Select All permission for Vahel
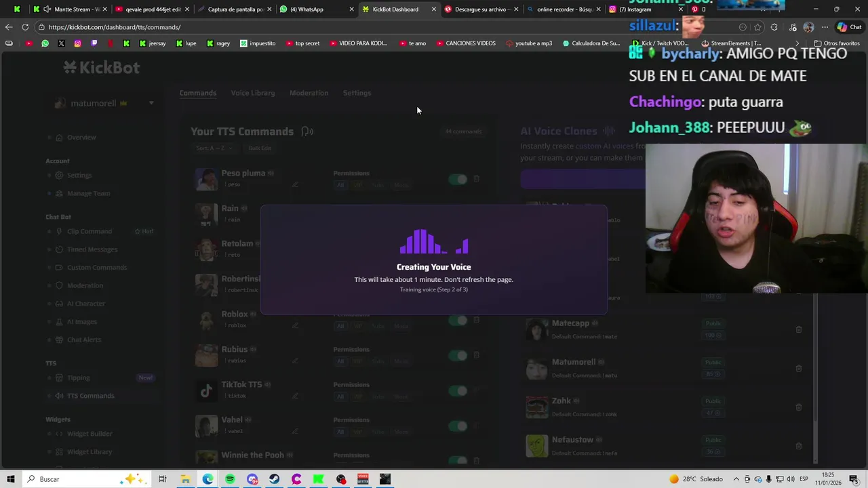868x488 pixels. pyautogui.click(x=340, y=432)
